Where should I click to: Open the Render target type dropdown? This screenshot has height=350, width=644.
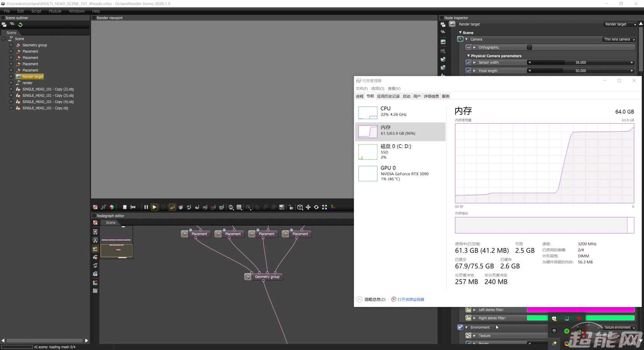(620, 24)
